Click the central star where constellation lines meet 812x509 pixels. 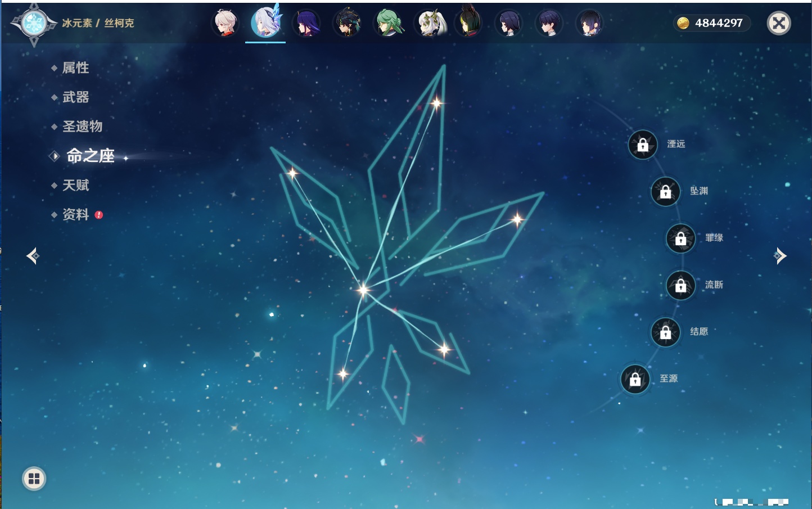click(363, 290)
